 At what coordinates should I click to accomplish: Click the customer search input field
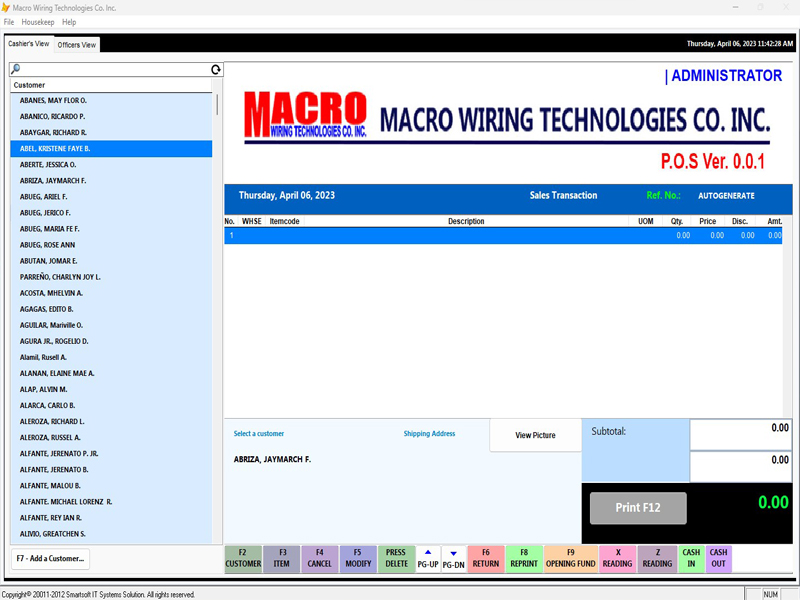click(115, 70)
